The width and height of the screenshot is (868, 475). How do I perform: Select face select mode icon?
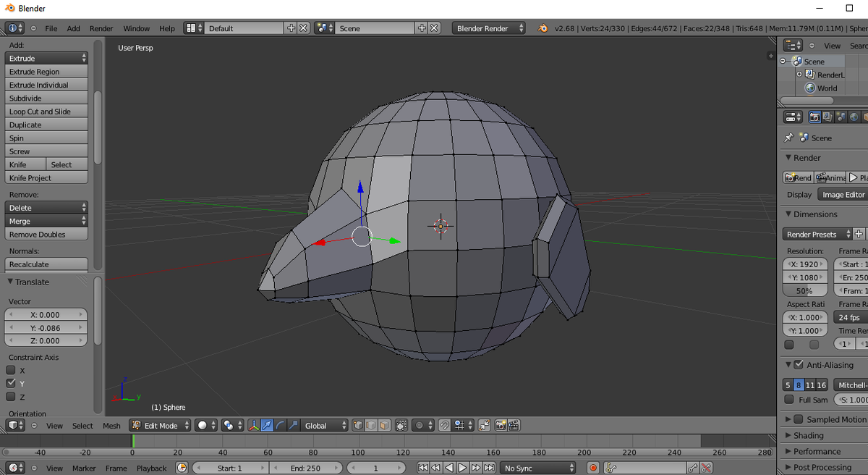384,426
